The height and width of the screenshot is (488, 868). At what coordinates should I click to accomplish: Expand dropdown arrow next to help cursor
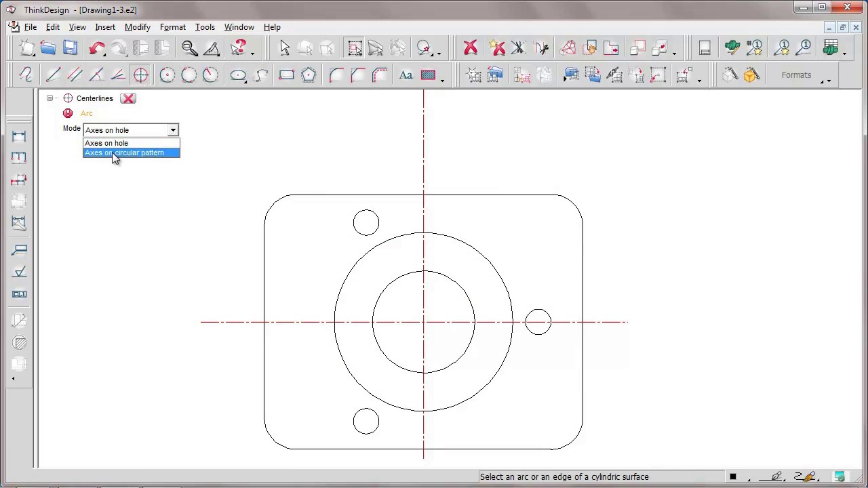(252, 53)
